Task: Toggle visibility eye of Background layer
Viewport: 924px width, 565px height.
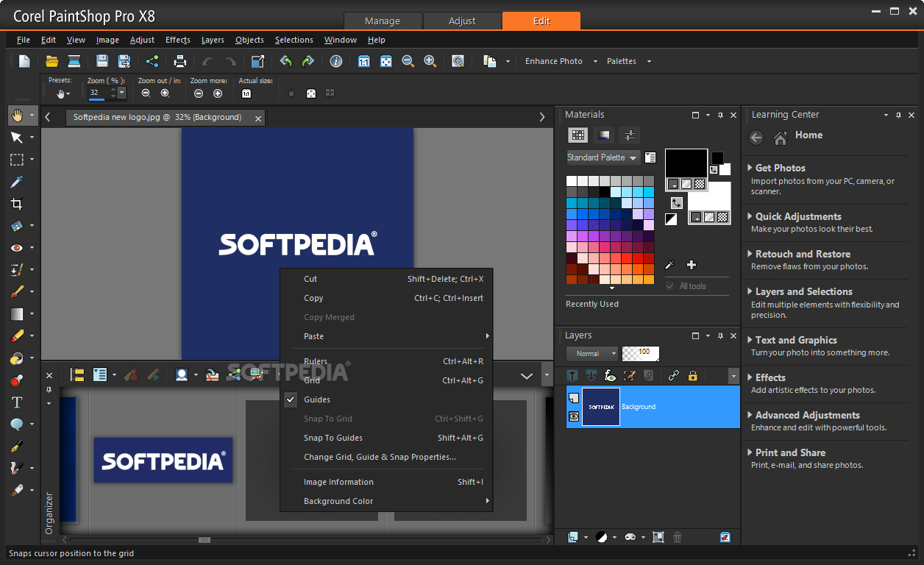Action: point(574,416)
